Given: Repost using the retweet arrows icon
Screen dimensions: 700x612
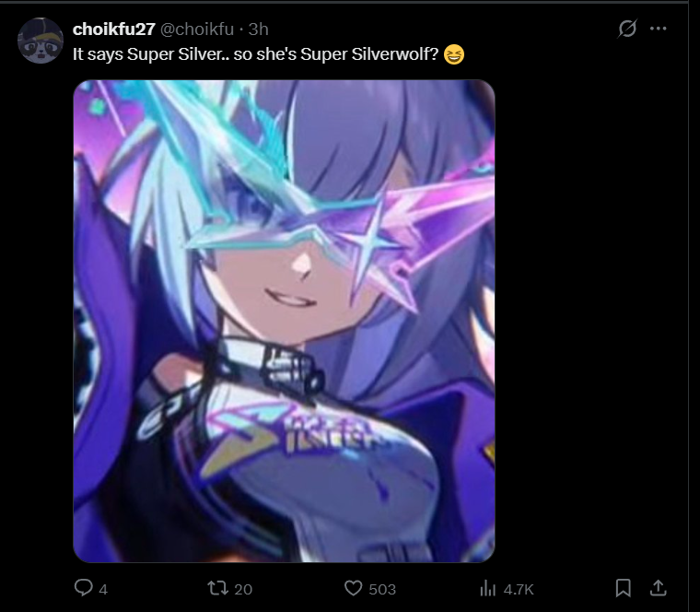Looking at the screenshot, I should [x=218, y=588].
